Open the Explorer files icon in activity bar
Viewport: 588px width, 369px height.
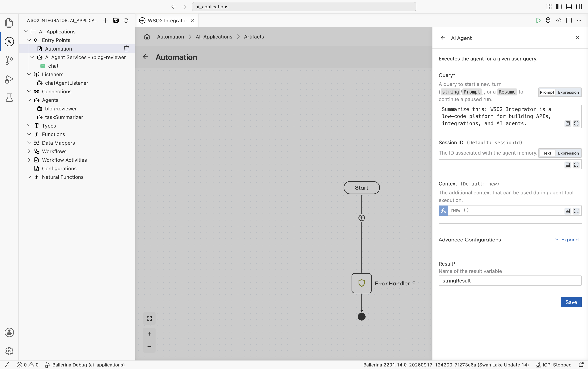coord(9,23)
